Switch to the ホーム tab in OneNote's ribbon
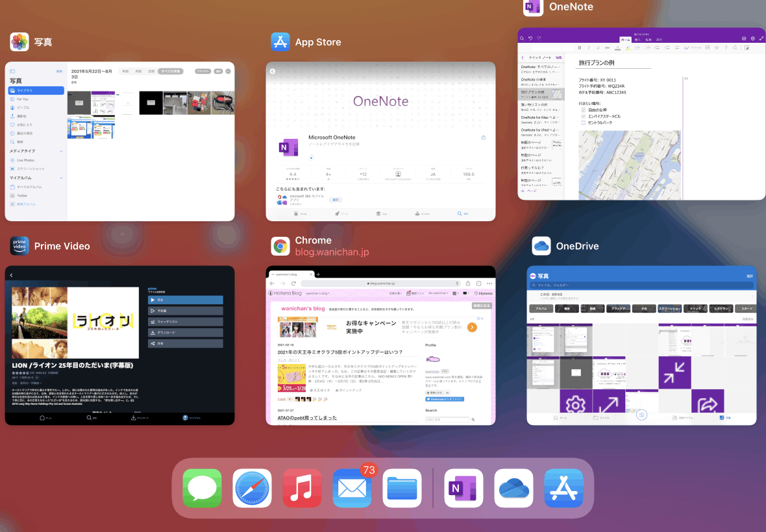The image size is (766, 532). [x=625, y=40]
